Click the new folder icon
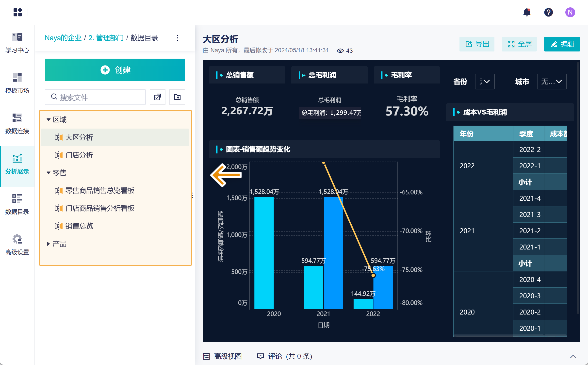 coord(177,97)
